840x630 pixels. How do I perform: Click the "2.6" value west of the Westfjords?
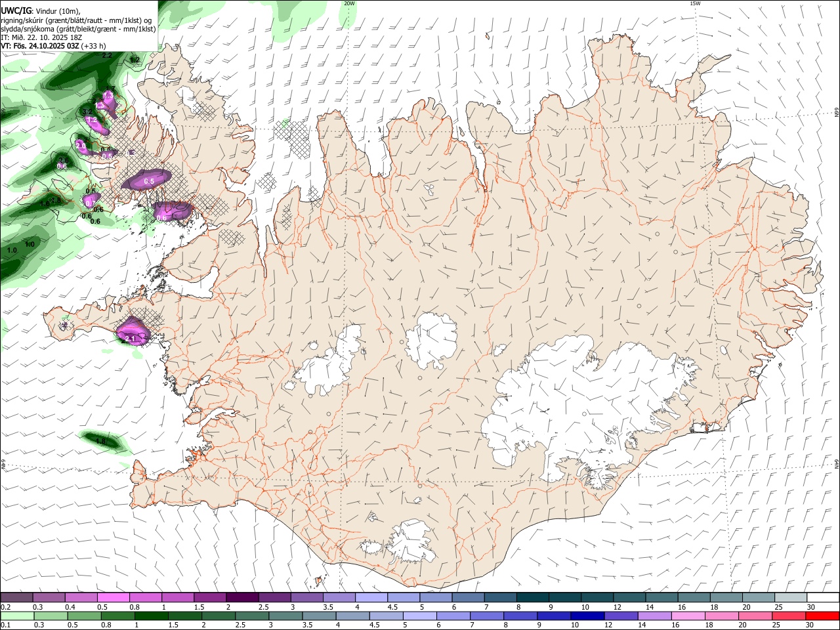point(64,159)
